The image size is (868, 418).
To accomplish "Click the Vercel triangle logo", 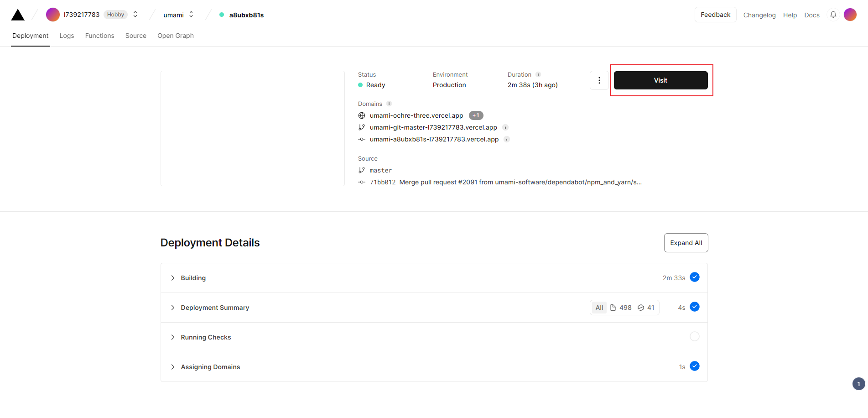I will click(18, 15).
